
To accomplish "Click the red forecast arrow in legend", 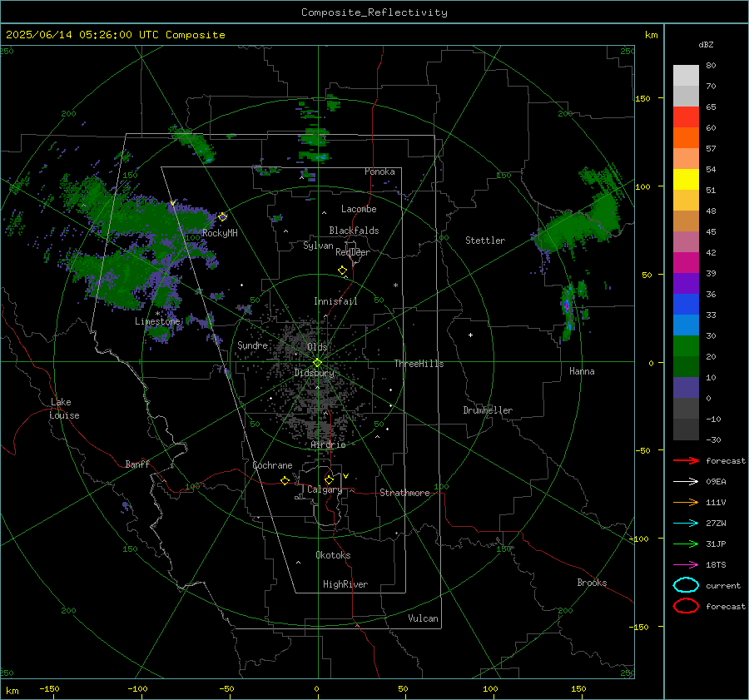I will pyautogui.click(x=686, y=460).
